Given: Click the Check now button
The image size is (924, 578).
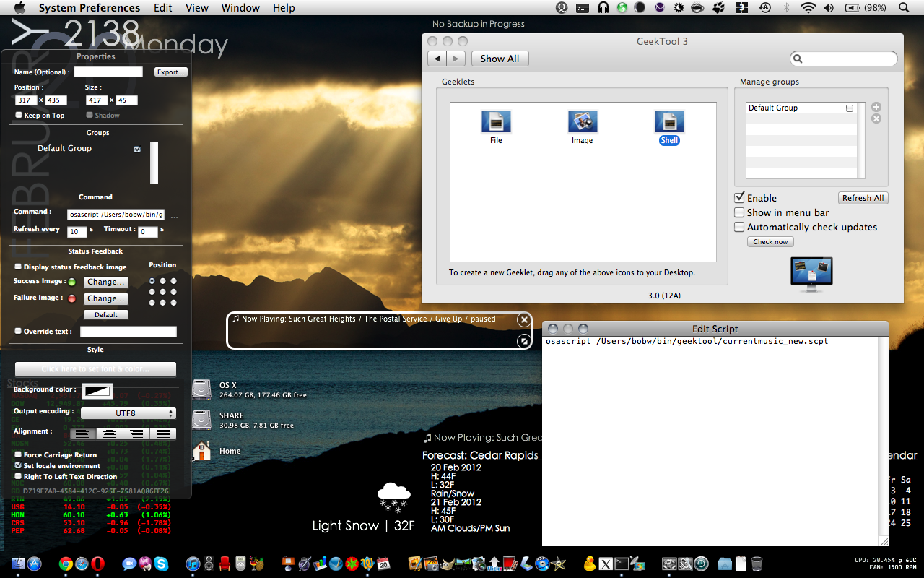Looking at the screenshot, I should click(770, 242).
